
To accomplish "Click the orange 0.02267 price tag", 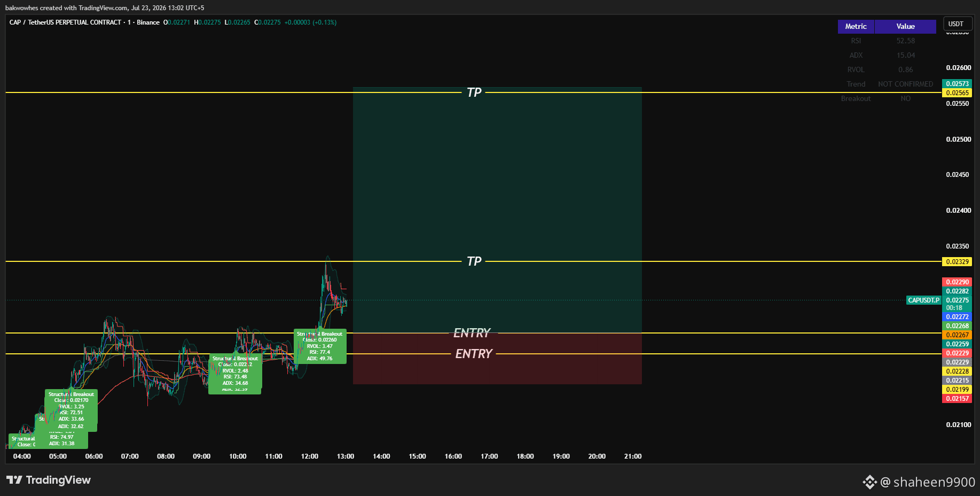I will click(x=957, y=335).
